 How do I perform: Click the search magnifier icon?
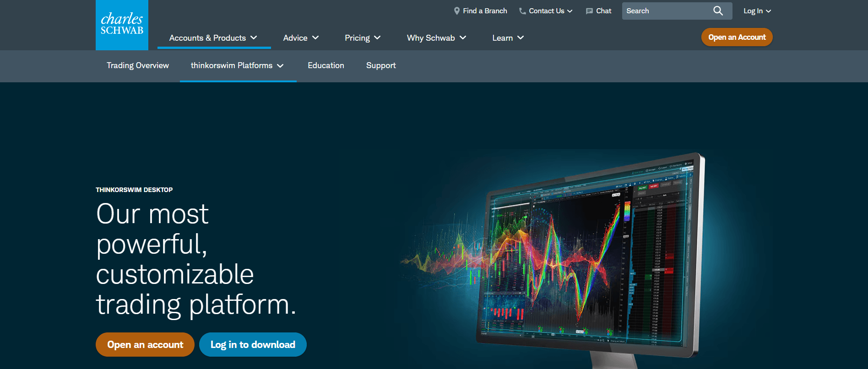(718, 11)
